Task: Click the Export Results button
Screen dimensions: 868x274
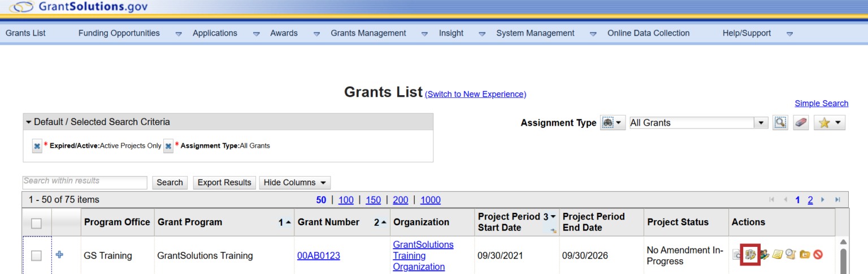Action: (224, 182)
